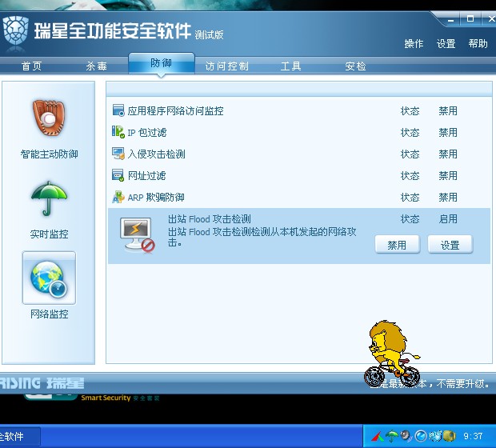Screen dimensions: 496x448
Task: Click the yellow tray icon beside clock
Action: 449,436
